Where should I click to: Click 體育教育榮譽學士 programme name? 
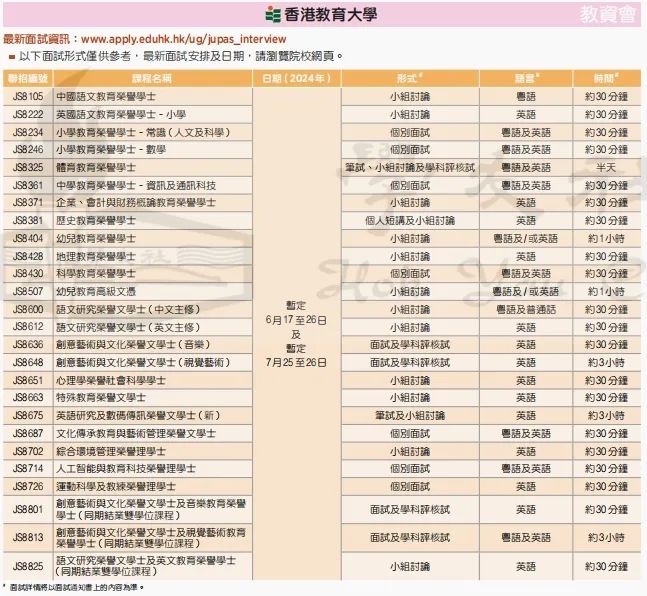point(96,168)
